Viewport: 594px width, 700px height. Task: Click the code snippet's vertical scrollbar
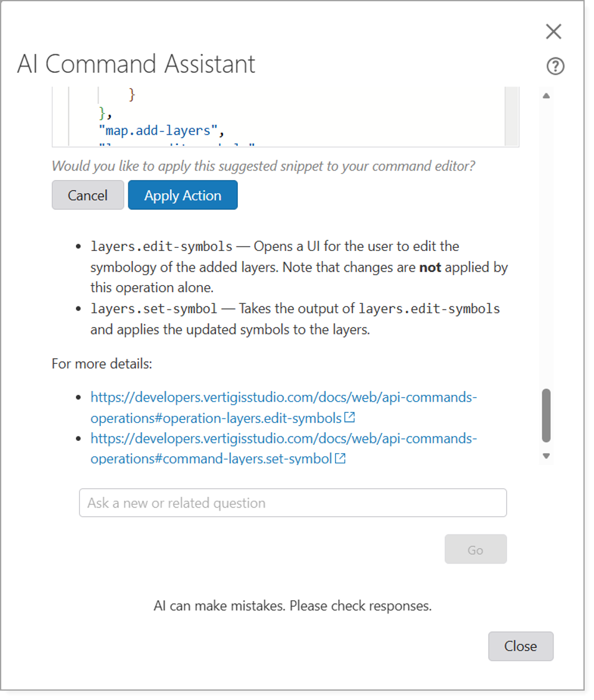click(511, 116)
